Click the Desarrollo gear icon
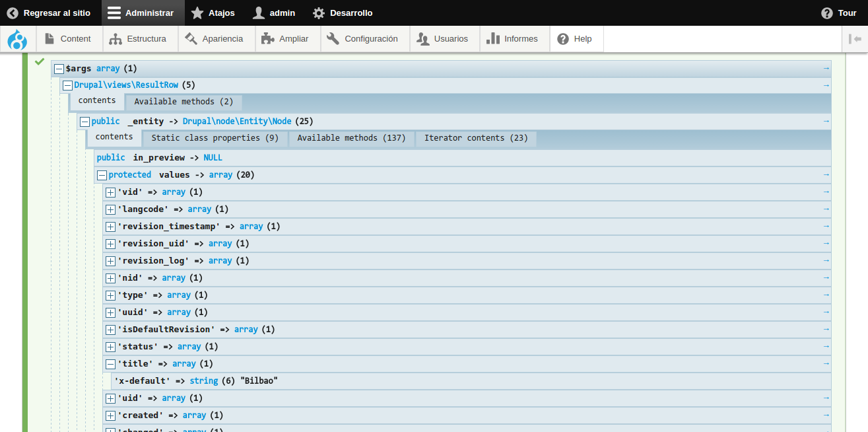 (x=319, y=13)
